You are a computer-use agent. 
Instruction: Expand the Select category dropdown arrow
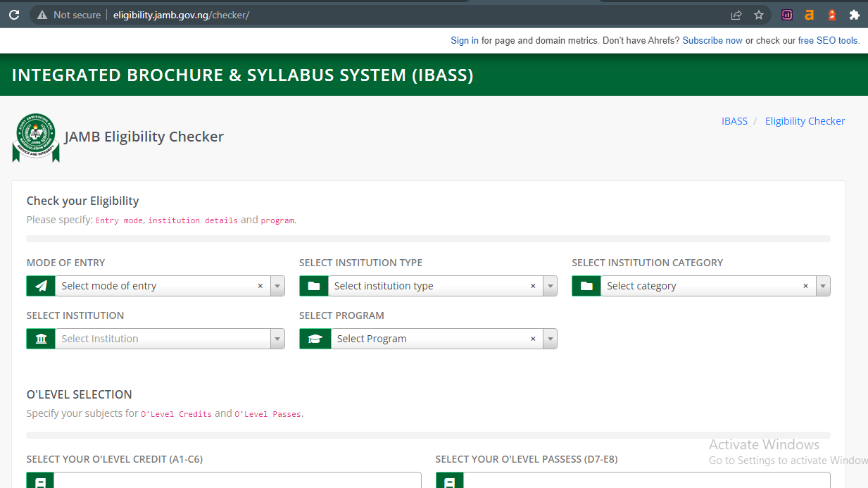[823, 286]
